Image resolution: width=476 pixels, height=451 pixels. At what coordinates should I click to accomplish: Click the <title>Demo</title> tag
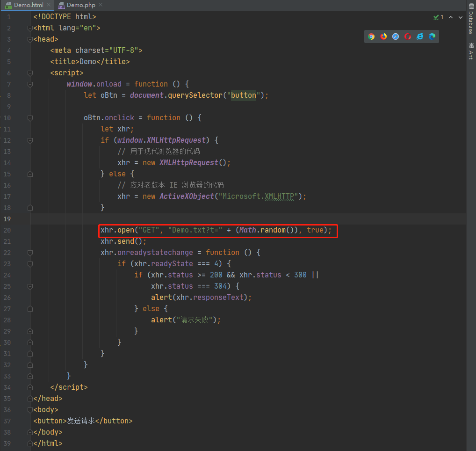90,62
